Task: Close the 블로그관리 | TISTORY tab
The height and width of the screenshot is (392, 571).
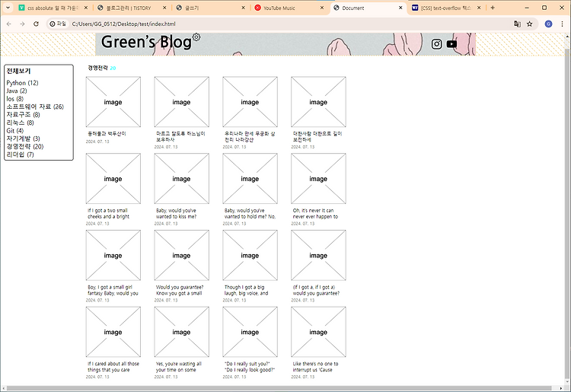Action: [164, 8]
